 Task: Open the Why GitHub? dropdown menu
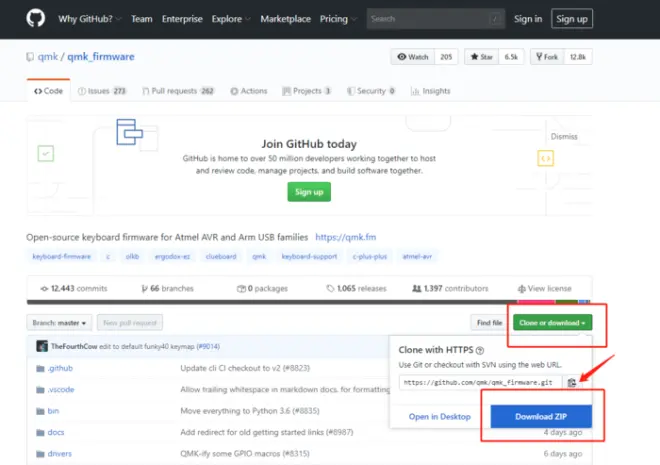coord(90,19)
